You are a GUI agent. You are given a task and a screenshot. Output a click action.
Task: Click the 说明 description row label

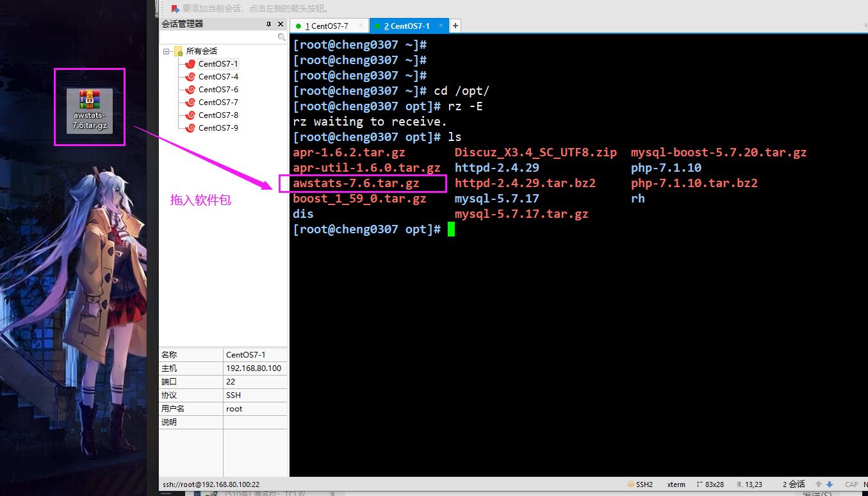pyautogui.click(x=168, y=422)
